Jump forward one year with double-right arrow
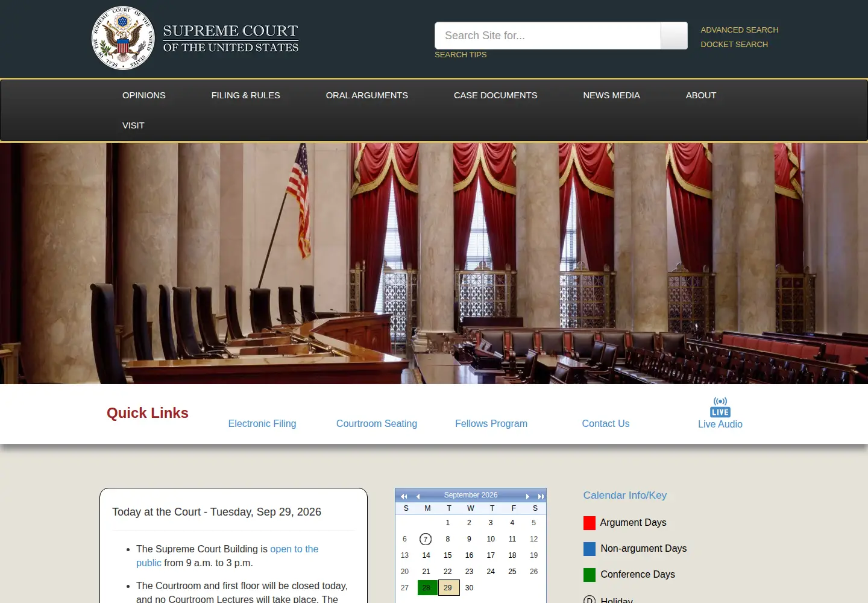Image resolution: width=868 pixels, height=603 pixels. [541, 496]
